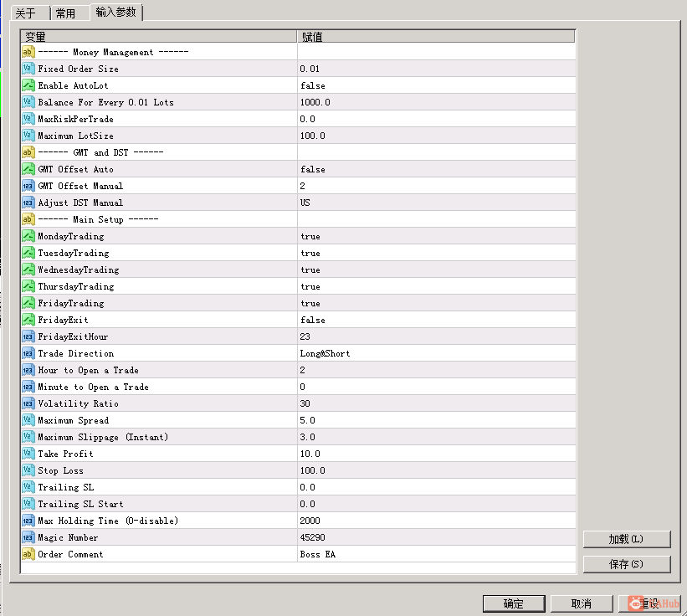
Task: Select the Minute to Open a Trade label
Action: 94,387
